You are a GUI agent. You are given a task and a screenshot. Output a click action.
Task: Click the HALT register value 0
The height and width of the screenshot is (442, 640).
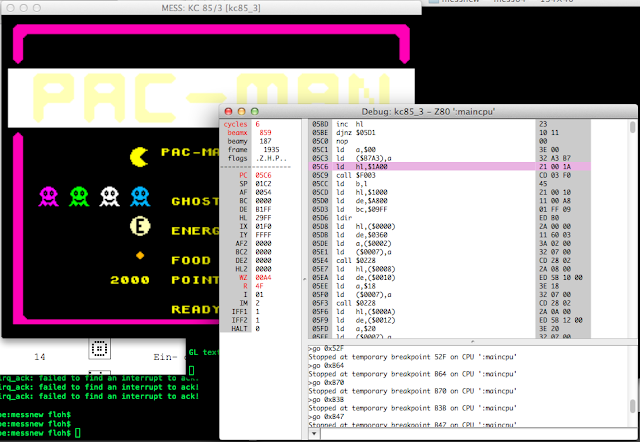(x=257, y=329)
